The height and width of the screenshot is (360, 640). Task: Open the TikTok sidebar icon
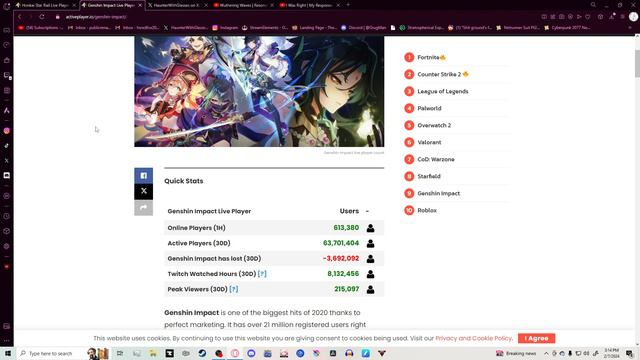[x=7, y=146]
